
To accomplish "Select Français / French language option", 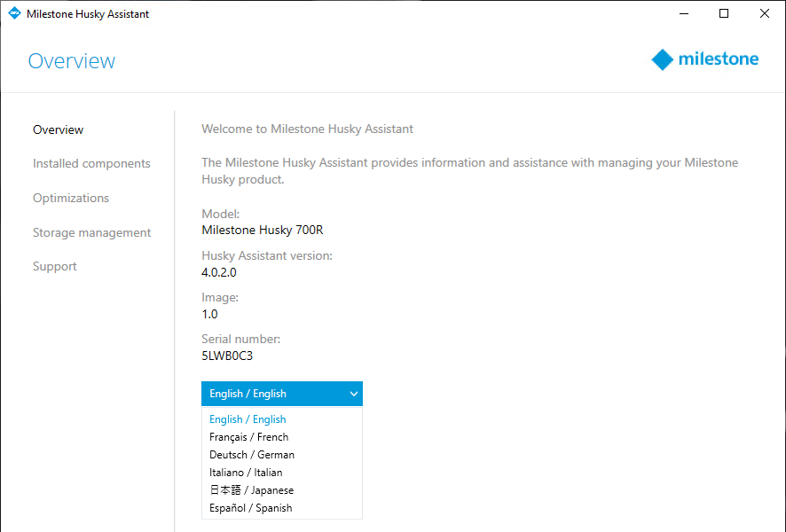I will click(x=248, y=437).
